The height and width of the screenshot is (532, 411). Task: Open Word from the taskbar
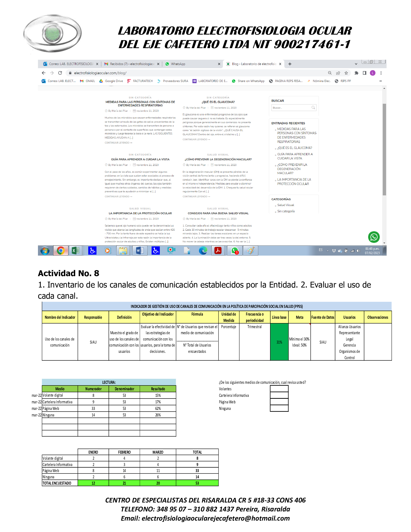pos(140,251)
